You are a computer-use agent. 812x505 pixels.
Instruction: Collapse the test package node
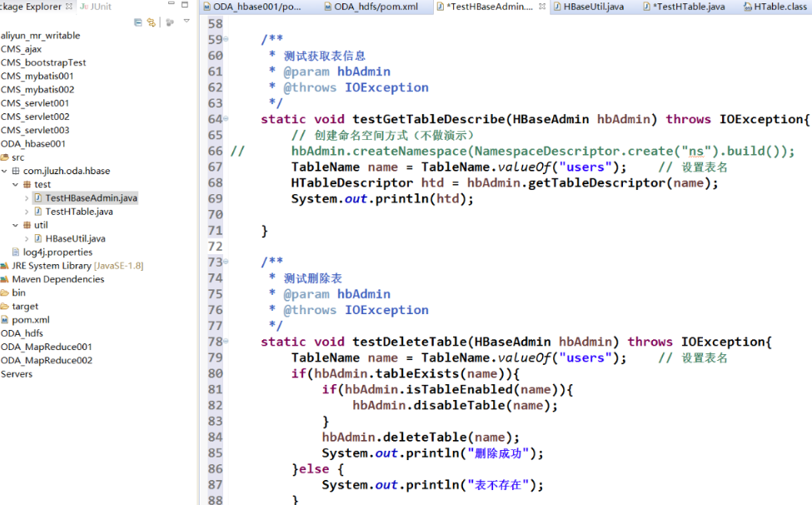coord(16,184)
